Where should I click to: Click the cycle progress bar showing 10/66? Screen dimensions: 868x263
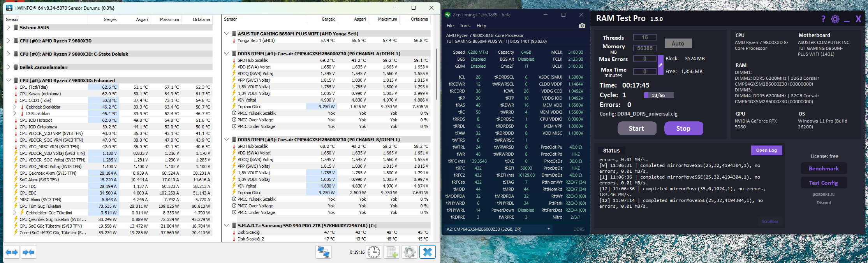point(659,95)
